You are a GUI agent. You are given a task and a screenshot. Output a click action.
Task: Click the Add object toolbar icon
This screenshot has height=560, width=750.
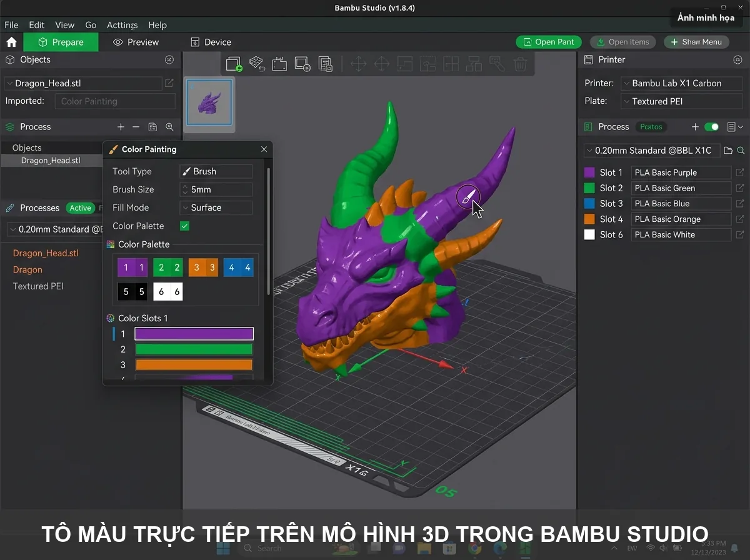234,63
